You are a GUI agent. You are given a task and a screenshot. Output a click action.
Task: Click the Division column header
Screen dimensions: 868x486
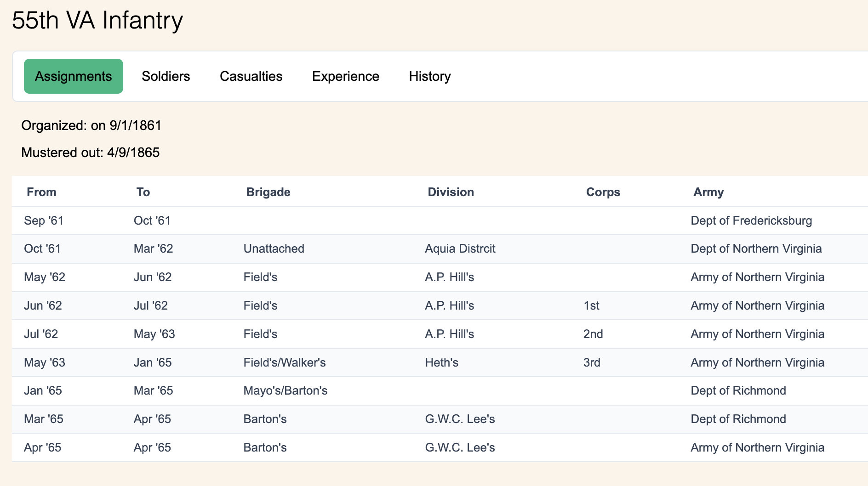[x=451, y=192]
